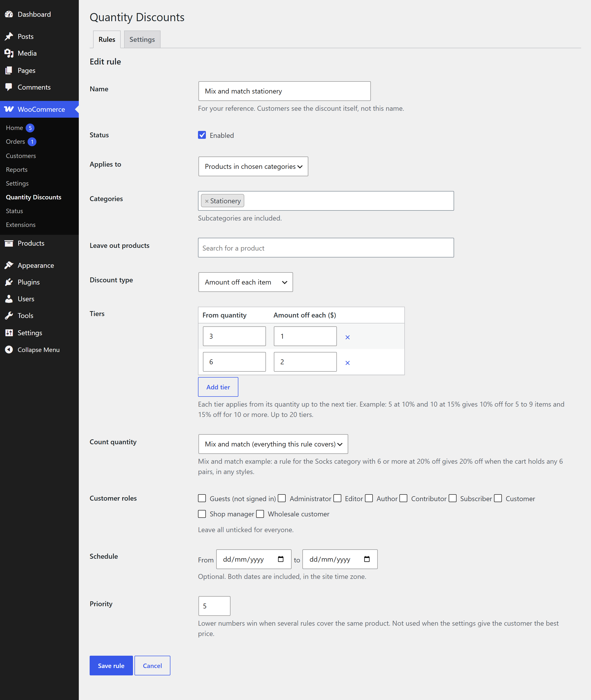Click the Pages icon in sidebar

coord(9,70)
